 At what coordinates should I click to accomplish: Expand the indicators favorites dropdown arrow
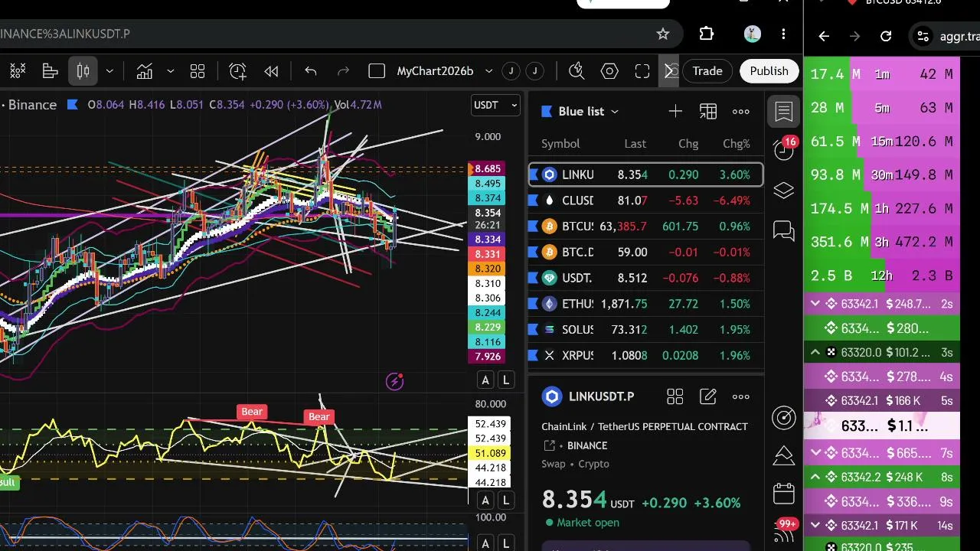point(170,71)
